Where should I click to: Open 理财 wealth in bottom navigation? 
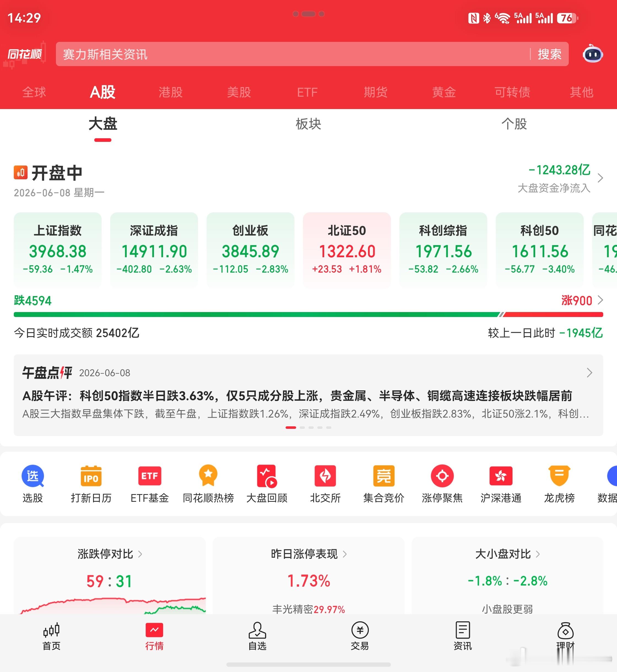point(565,637)
